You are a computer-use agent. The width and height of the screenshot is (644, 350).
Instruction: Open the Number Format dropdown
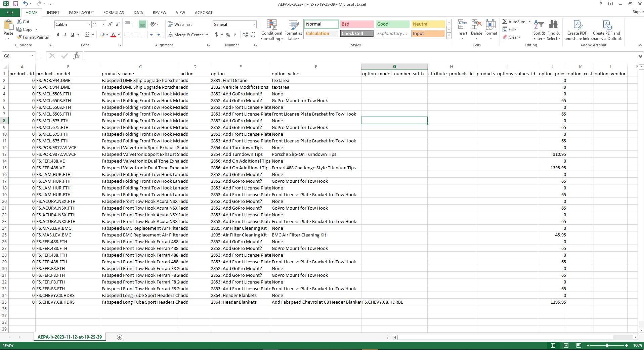click(x=254, y=24)
